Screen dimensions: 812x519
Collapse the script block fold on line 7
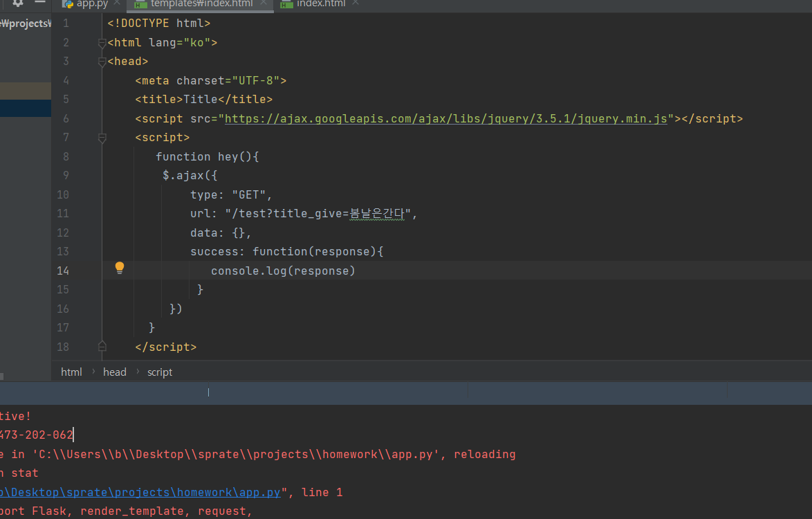(102, 138)
